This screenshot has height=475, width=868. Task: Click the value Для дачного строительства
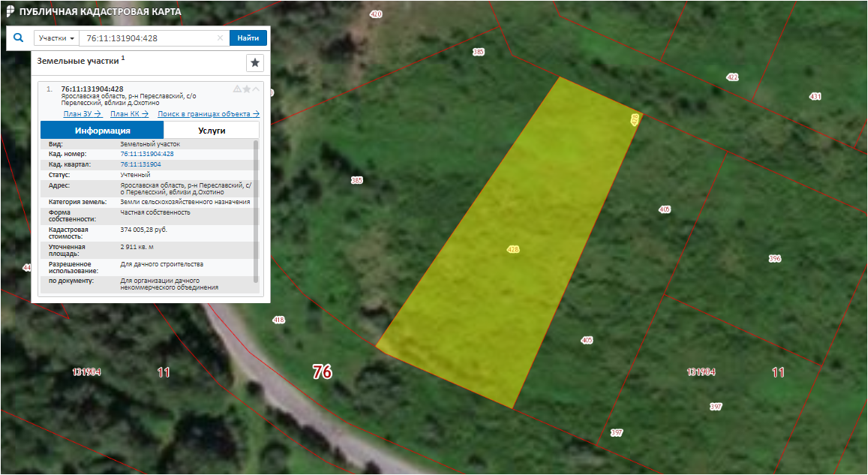pos(161,264)
